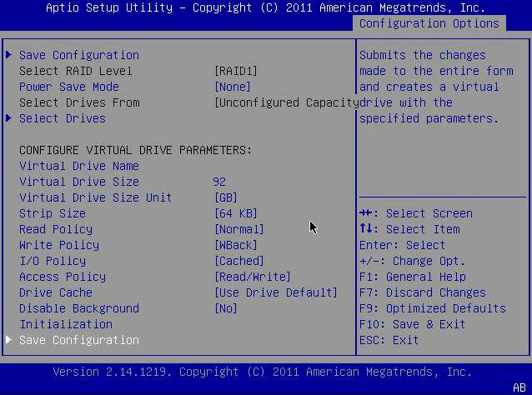
Task: Click the F9: Optimized Defaults line
Action: [x=433, y=308]
